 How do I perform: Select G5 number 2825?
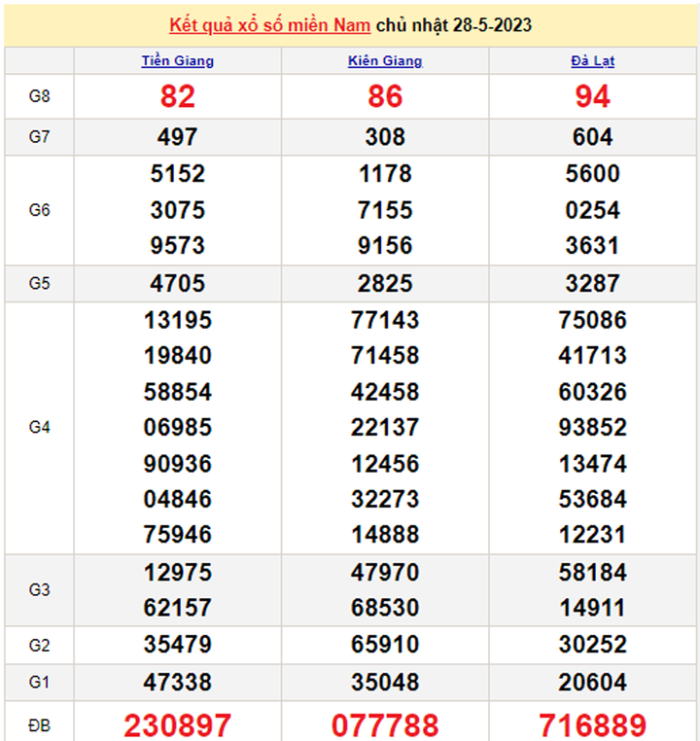385,284
